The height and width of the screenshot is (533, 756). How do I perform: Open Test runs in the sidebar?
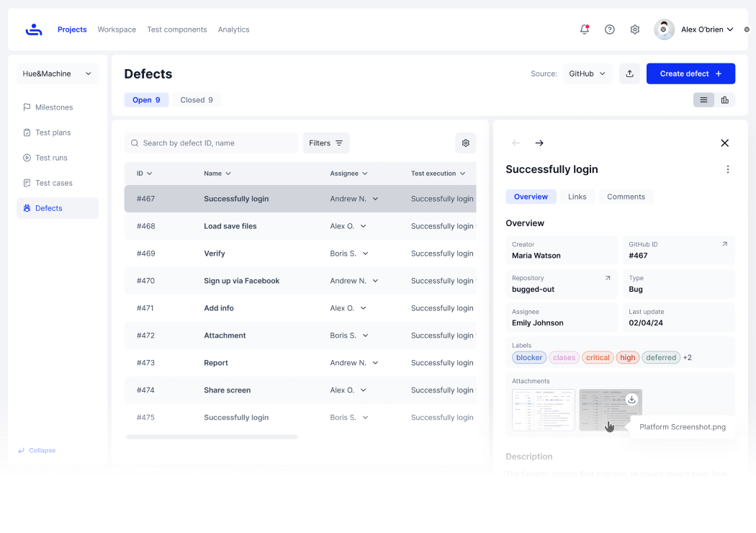(x=58, y=158)
